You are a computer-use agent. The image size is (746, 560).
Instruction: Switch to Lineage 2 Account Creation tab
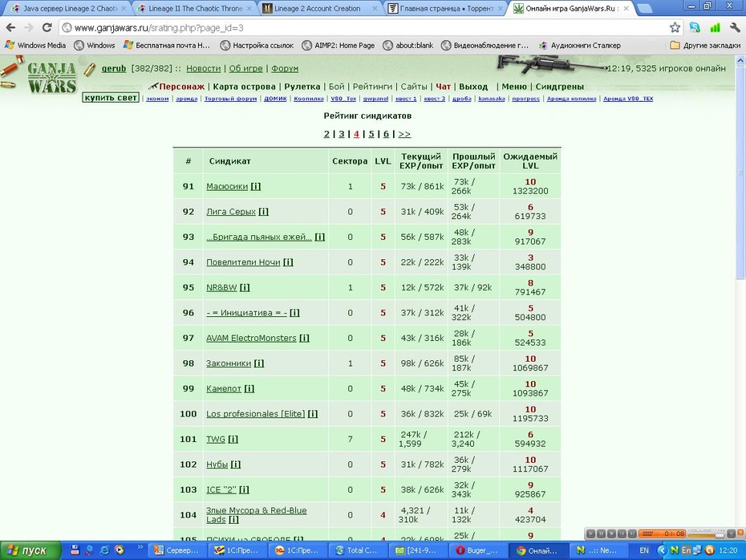(x=320, y=8)
